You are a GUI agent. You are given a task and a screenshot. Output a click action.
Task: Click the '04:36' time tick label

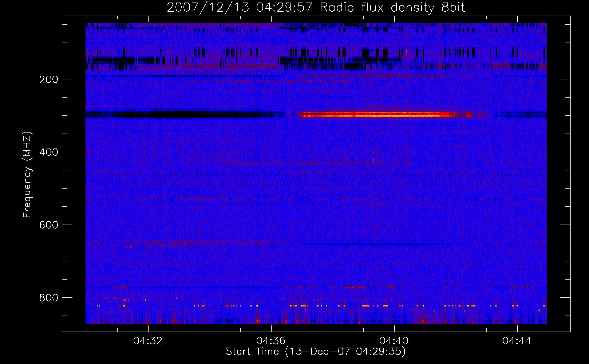click(271, 341)
